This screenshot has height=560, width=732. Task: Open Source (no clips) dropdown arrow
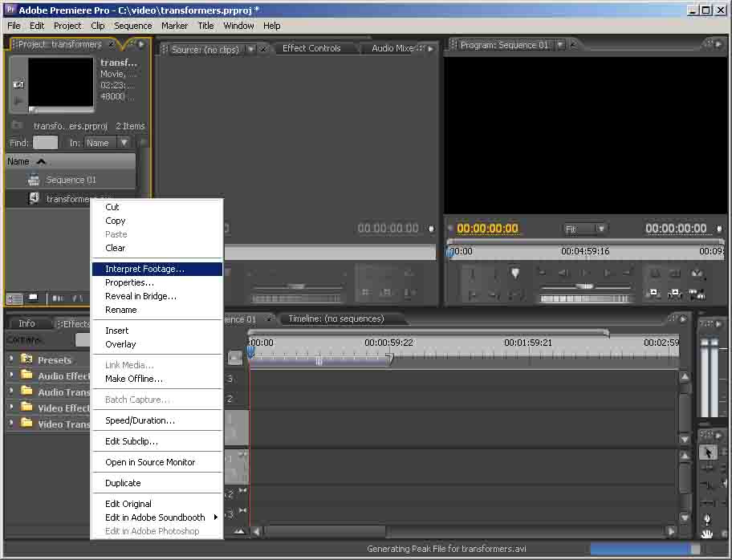(251, 48)
